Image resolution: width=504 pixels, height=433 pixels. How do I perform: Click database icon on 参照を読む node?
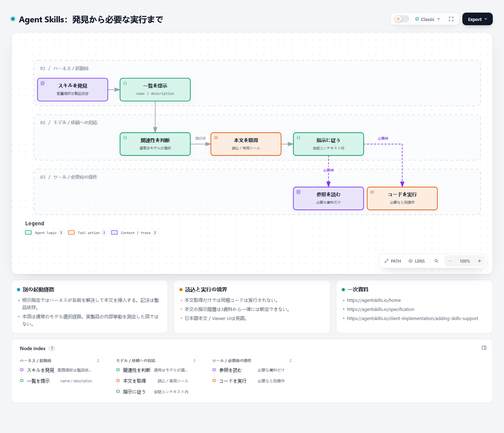(299, 192)
